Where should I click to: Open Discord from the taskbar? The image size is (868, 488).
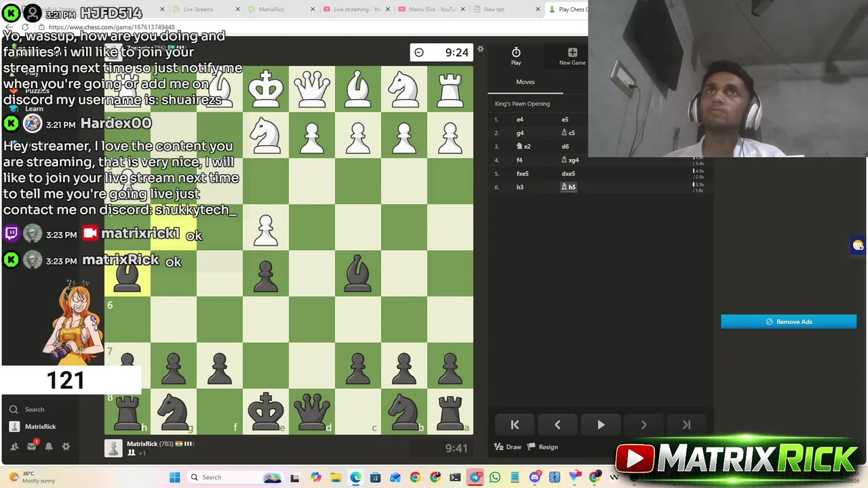[x=535, y=478]
